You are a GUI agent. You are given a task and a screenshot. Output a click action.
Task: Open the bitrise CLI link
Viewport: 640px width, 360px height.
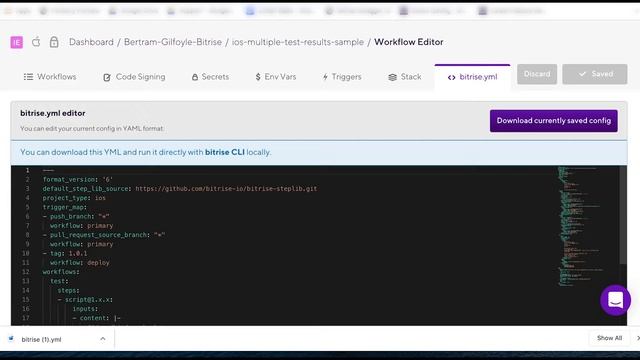[x=224, y=152]
